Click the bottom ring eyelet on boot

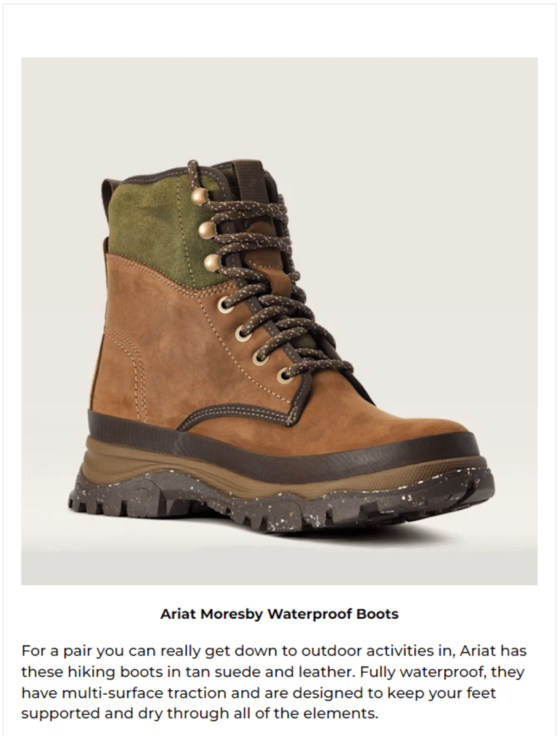coord(283,376)
